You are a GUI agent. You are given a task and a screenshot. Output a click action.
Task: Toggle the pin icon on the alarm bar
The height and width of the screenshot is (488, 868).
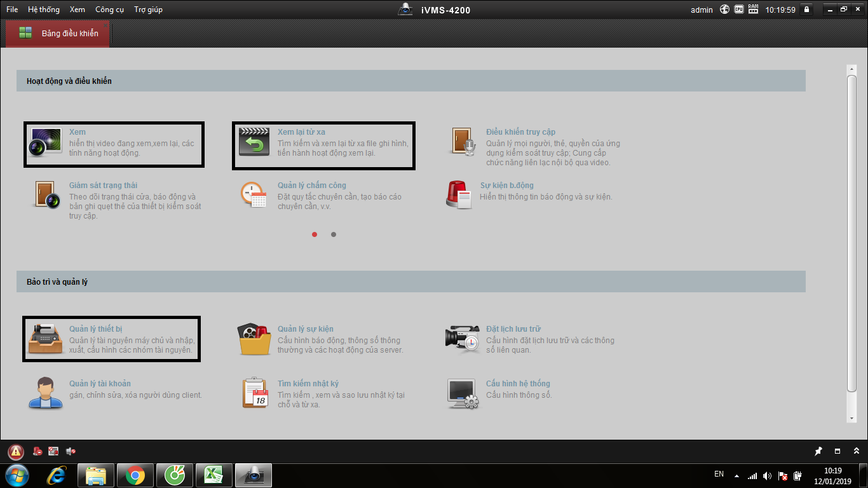(818, 451)
